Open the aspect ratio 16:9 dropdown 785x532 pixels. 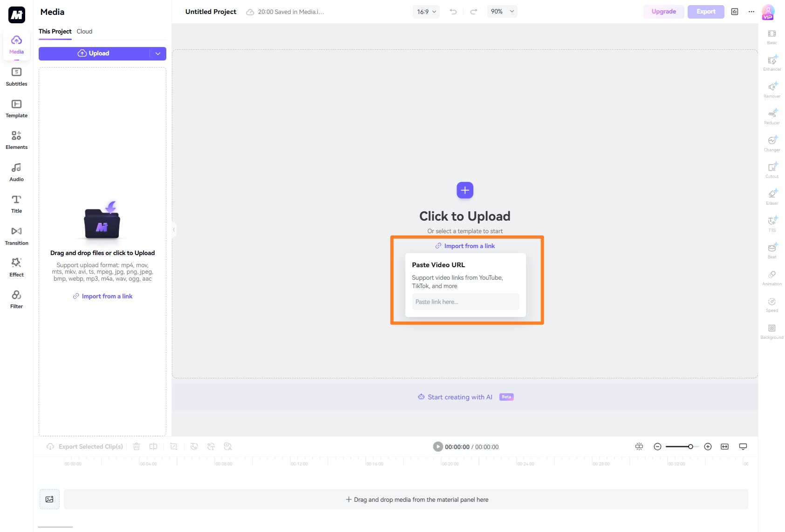point(425,12)
